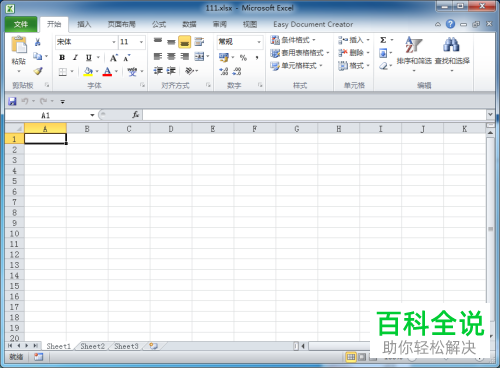Apply red font color A
Screen dimensions: 500x368
pos(107,71)
